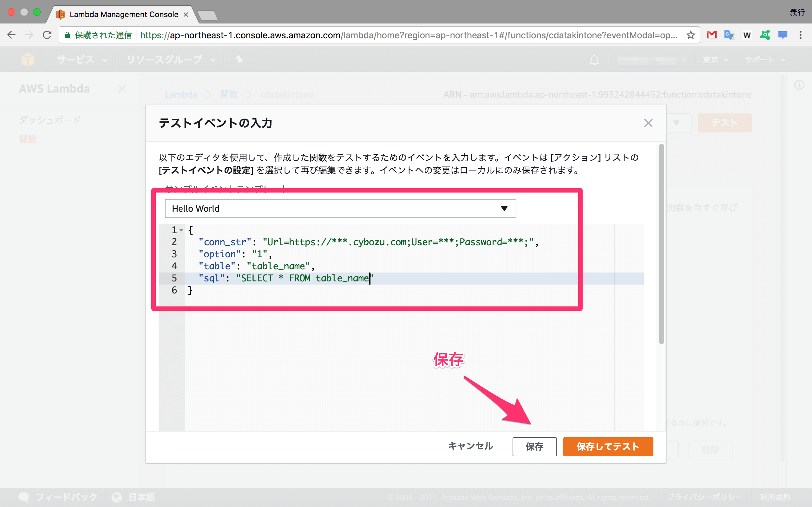
Task: Reload the page with the refresh icon
Action: (x=47, y=35)
